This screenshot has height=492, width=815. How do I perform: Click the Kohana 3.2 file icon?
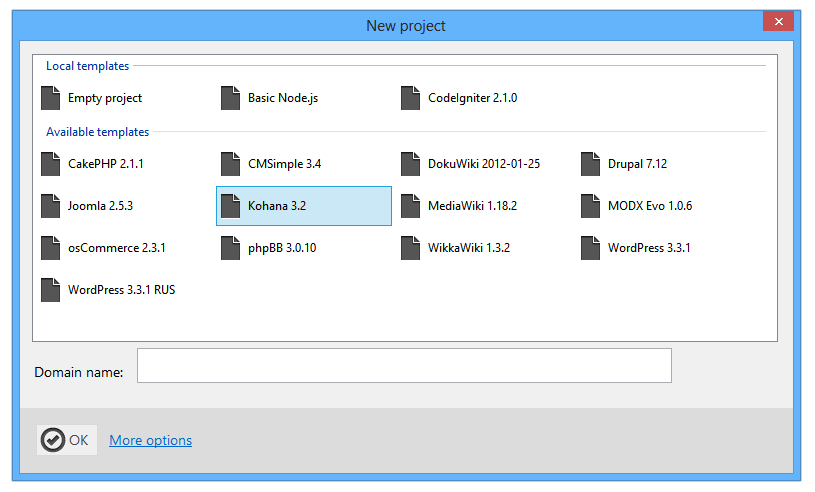click(x=230, y=206)
